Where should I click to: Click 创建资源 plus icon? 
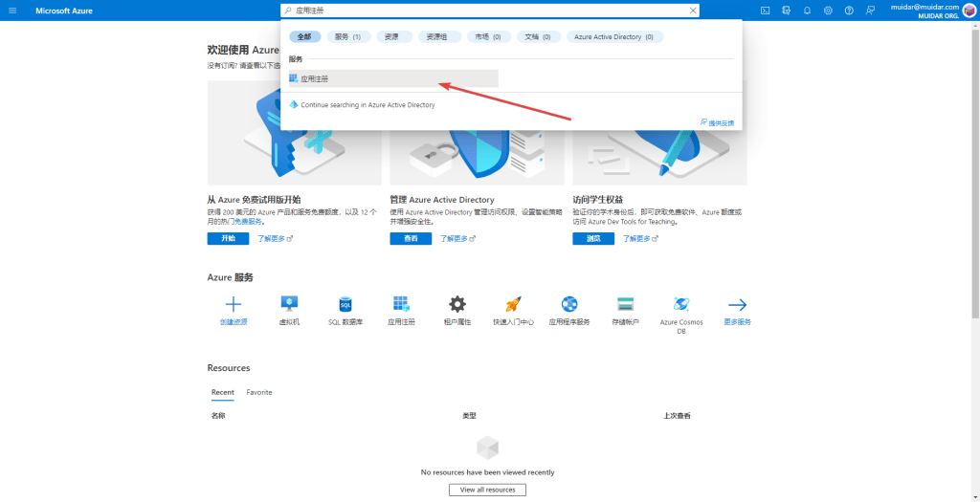coord(233,304)
